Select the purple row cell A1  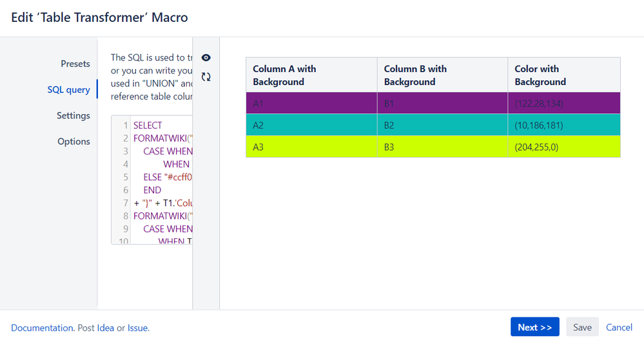258,104
